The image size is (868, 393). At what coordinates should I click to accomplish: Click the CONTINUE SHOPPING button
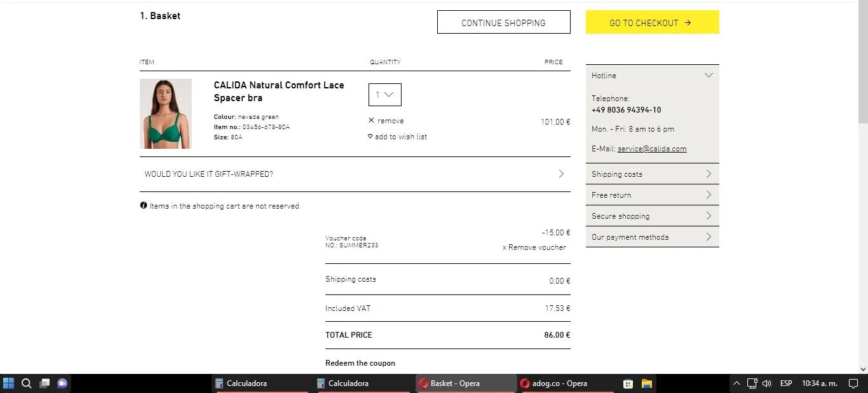point(504,22)
